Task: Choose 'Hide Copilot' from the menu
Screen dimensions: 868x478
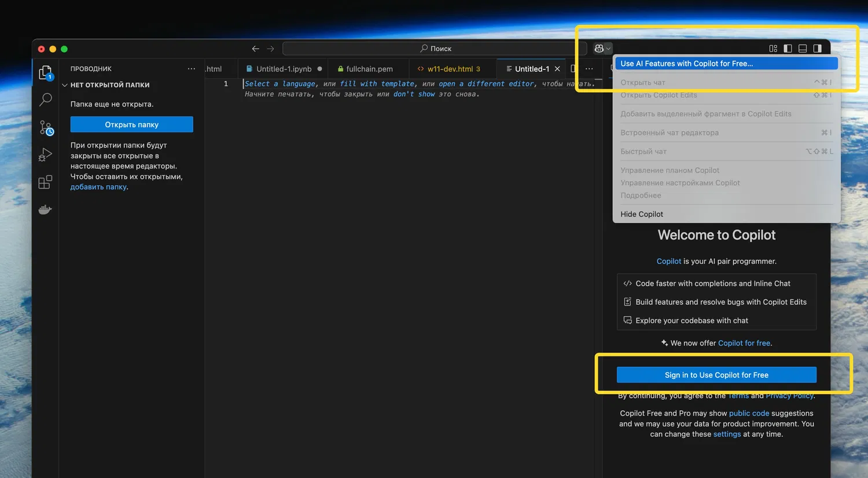Action: 726,214
